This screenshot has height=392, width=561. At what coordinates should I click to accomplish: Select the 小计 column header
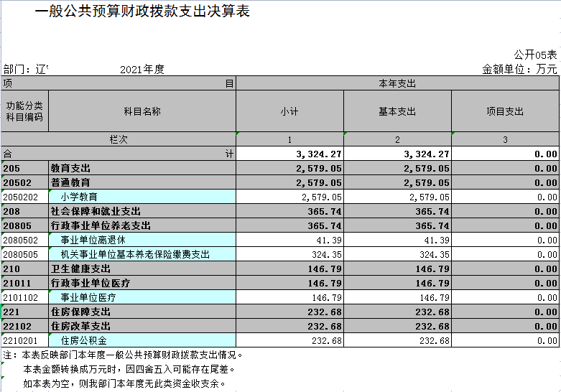tap(289, 111)
